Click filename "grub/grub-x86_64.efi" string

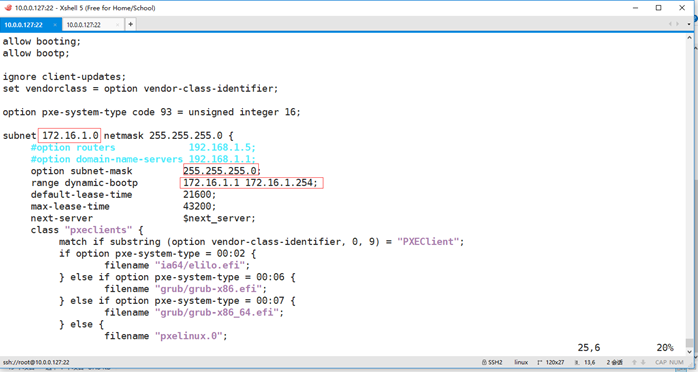click(x=217, y=312)
